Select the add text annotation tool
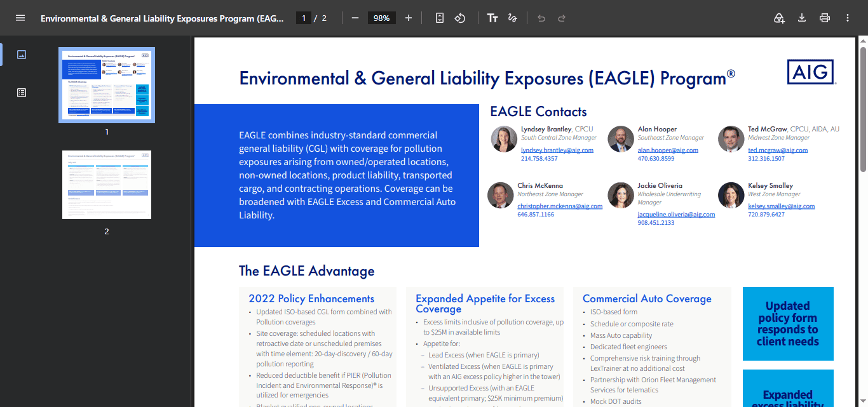 pos(492,18)
